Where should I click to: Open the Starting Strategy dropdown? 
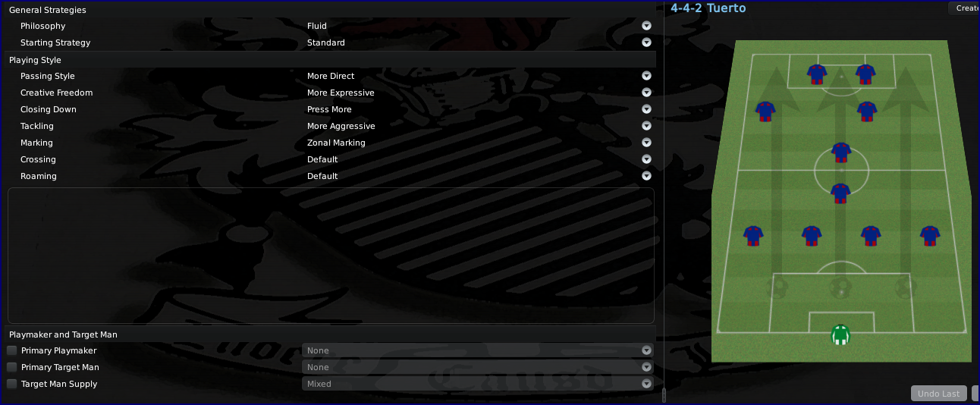click(x=646, y=42)
